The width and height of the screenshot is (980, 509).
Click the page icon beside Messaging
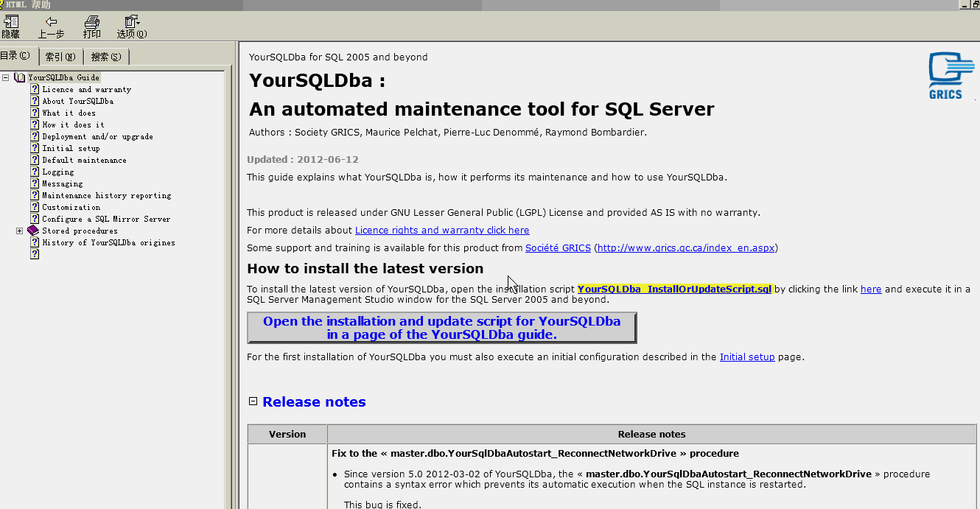point(35,183)
